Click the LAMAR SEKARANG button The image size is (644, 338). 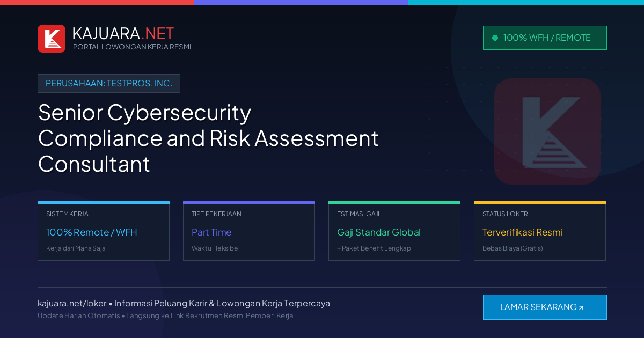click(x=545, y=307)
